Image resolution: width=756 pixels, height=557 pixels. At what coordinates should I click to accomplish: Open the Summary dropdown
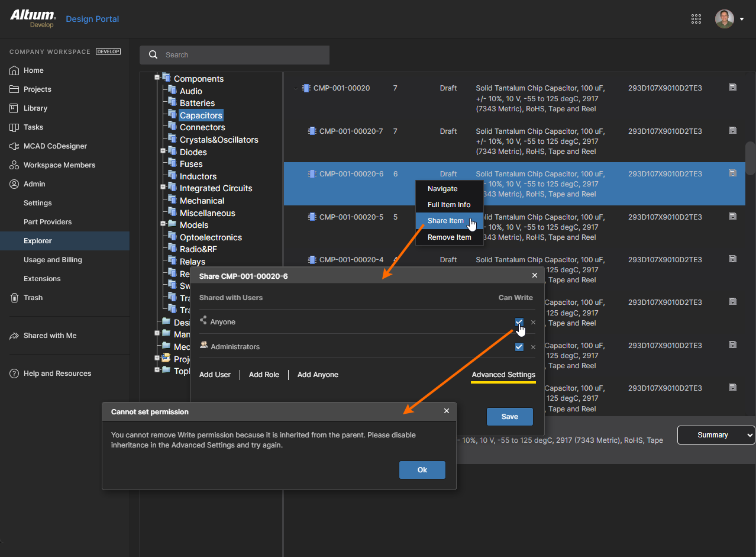coord(716,435)
